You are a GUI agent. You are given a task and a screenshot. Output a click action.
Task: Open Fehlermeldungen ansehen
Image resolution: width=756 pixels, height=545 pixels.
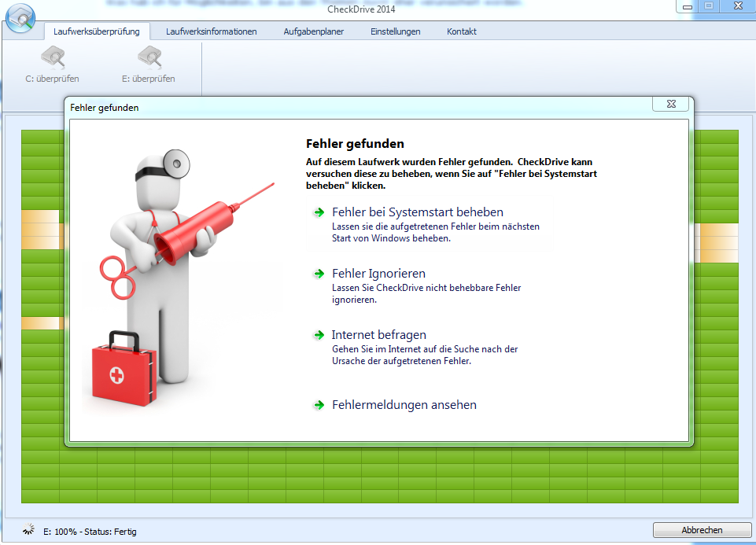point(404,405)
